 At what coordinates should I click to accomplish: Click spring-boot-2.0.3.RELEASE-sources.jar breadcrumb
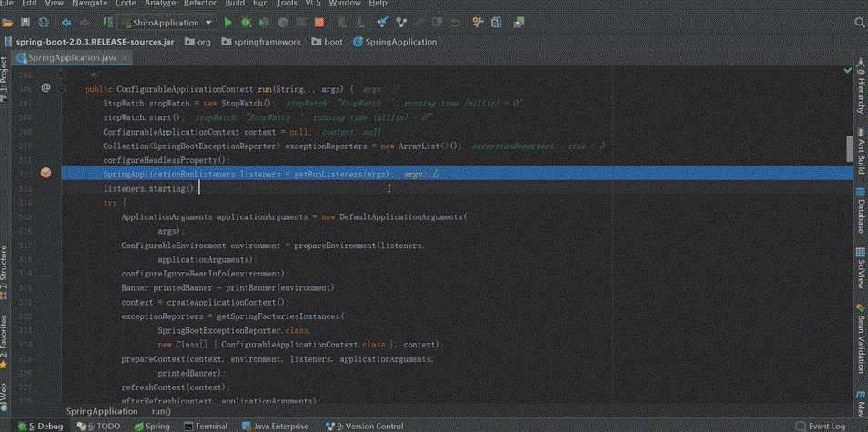[x=88, y=42]
